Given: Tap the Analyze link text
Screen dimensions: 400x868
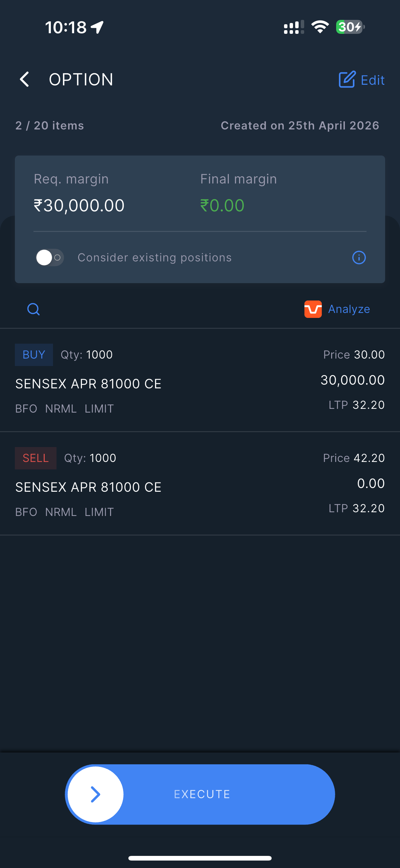Looking at the screenshot, I should point(349,309).
